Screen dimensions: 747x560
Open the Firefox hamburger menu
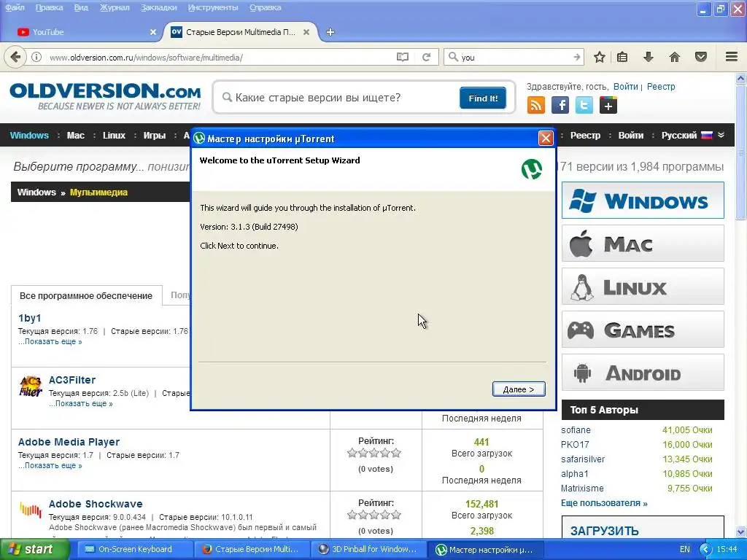coord(732,57)
